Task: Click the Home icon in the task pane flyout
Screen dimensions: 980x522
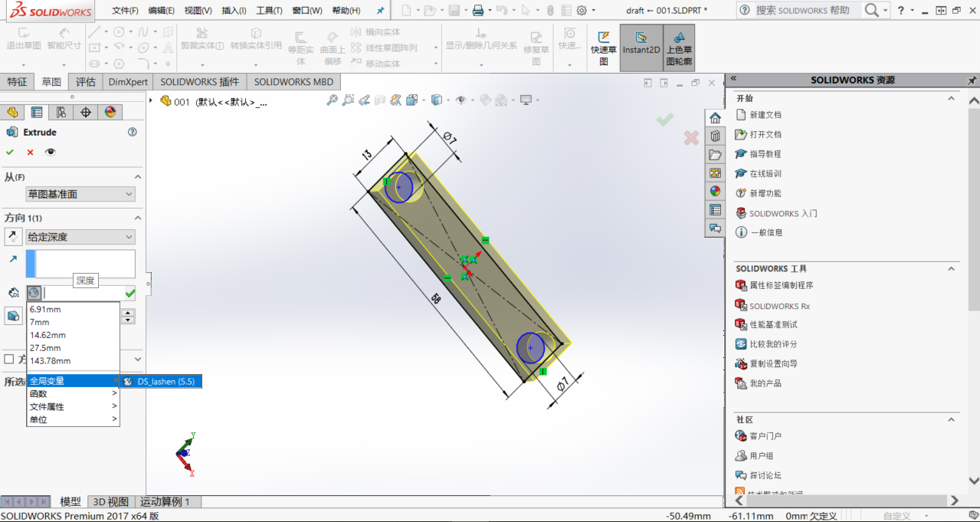Action: pyautogui.click(x=715, y=117)
